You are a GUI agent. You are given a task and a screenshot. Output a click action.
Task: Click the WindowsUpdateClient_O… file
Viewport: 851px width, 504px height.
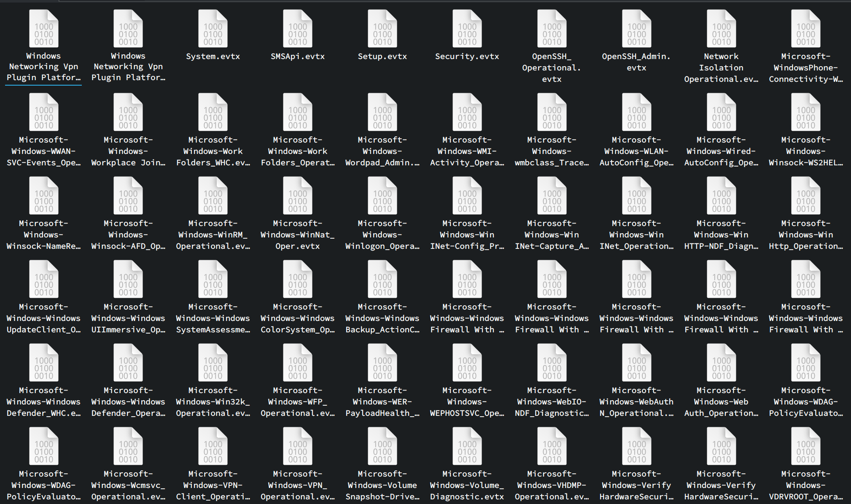pos(44,279)
